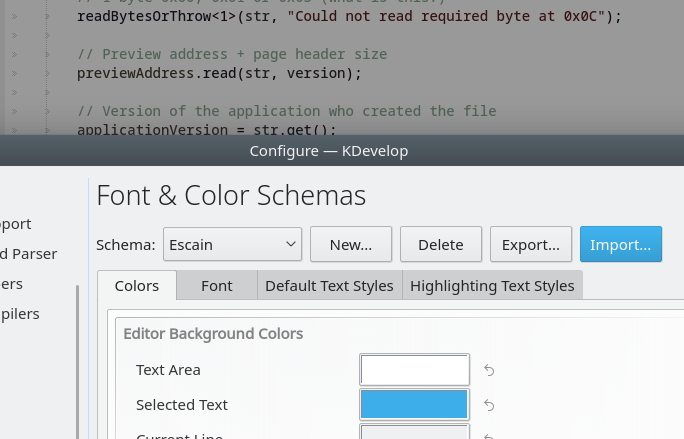This screenshot has height=439, width=684.
Task: Select the Parser entry in the sidebar
Action: (x=29, y=254)
